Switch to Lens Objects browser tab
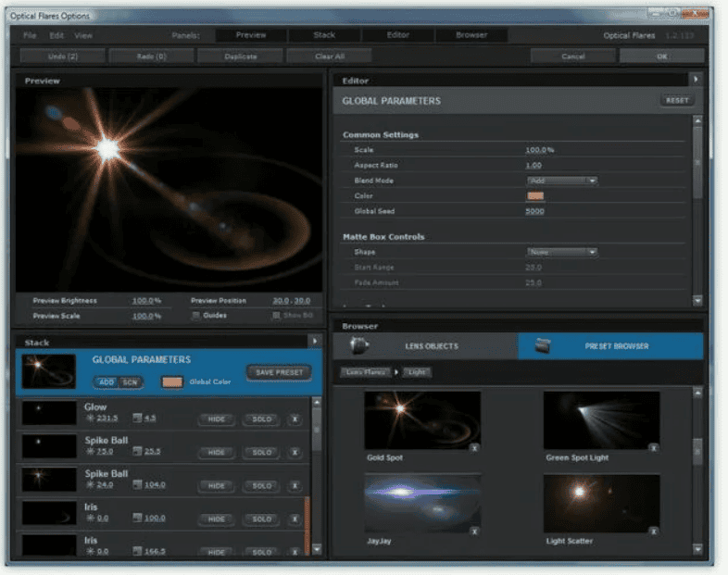728x575 pixels. point(425,346)
